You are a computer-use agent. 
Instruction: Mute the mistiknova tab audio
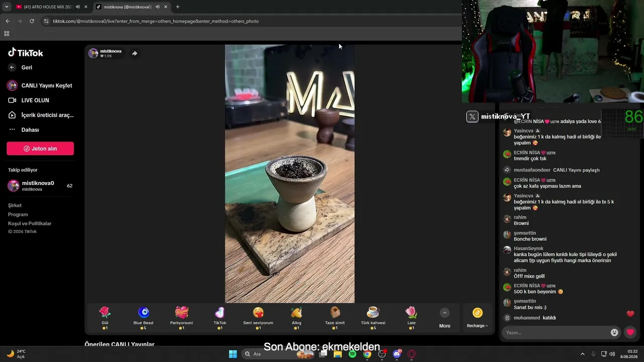tap(157, 7)
